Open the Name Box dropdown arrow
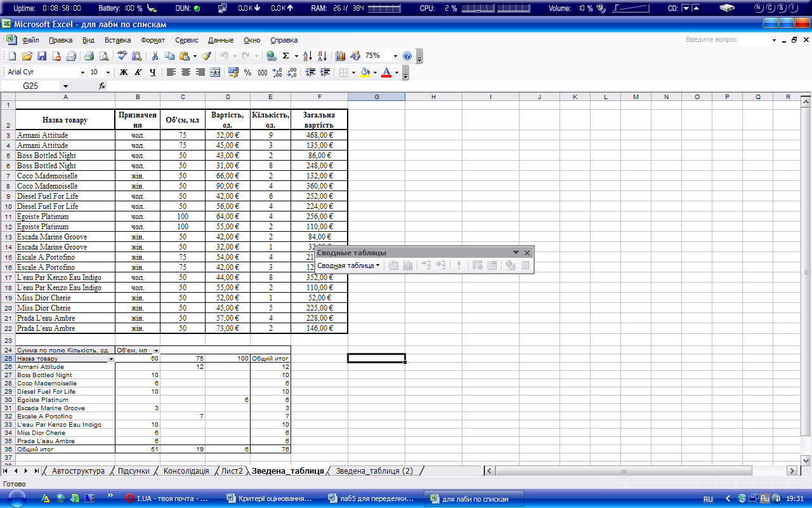The image size is (812, 508). pyautogui.click(x=65, y=86)
